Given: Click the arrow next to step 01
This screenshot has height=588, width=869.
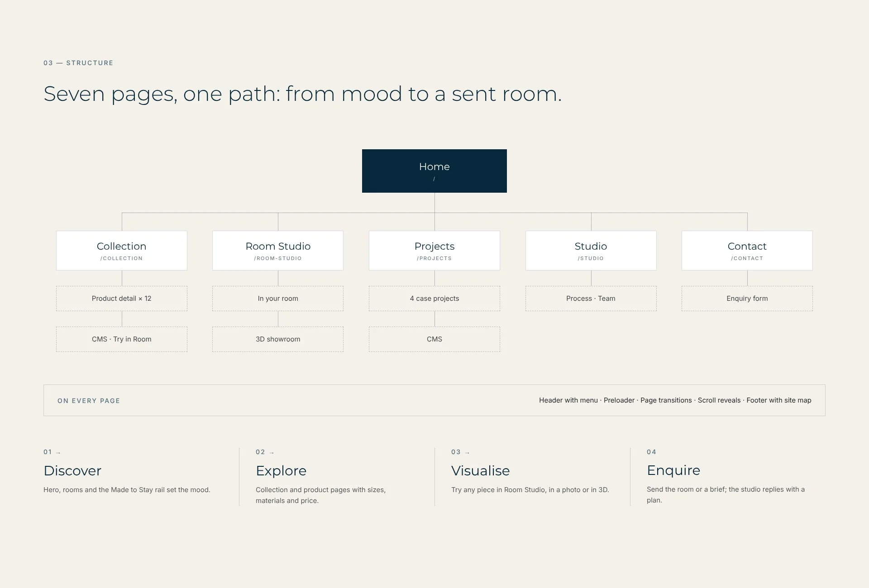Looking at the screenshot, I should click(x=58, y=453).
